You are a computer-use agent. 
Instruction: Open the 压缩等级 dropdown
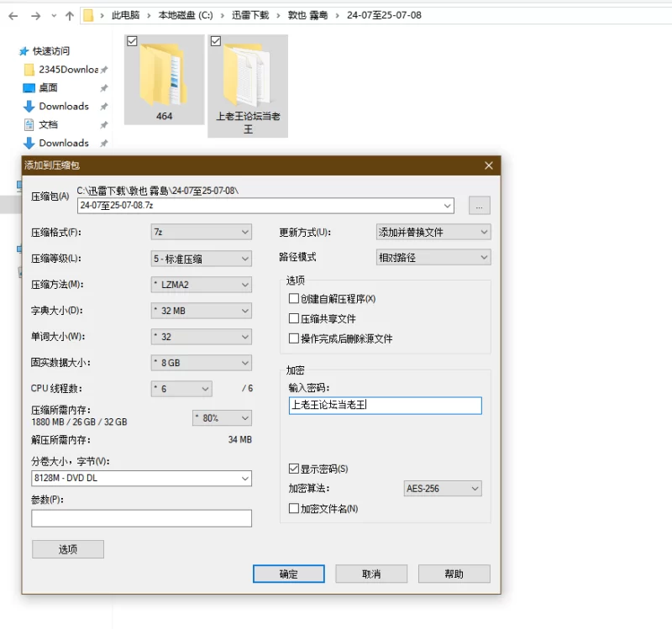[201, 259]
